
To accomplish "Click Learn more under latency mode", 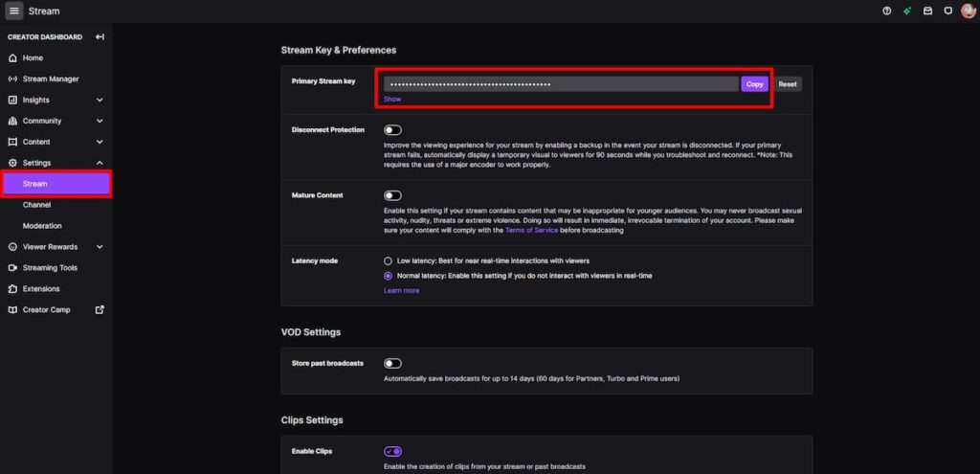I will (401, 291).
